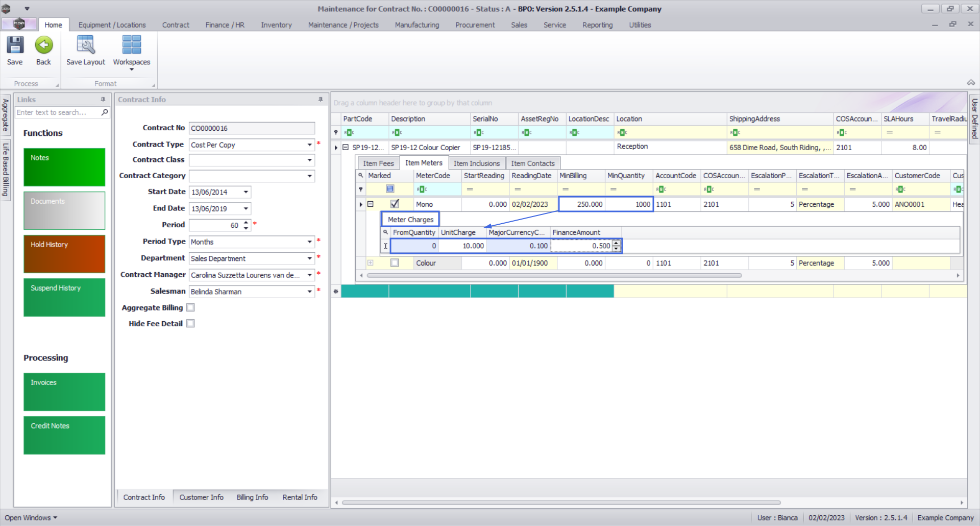The width and height of the screenshot is (980, 526).
Task: Click the green Back arrow icon
Action: [44, 45]
